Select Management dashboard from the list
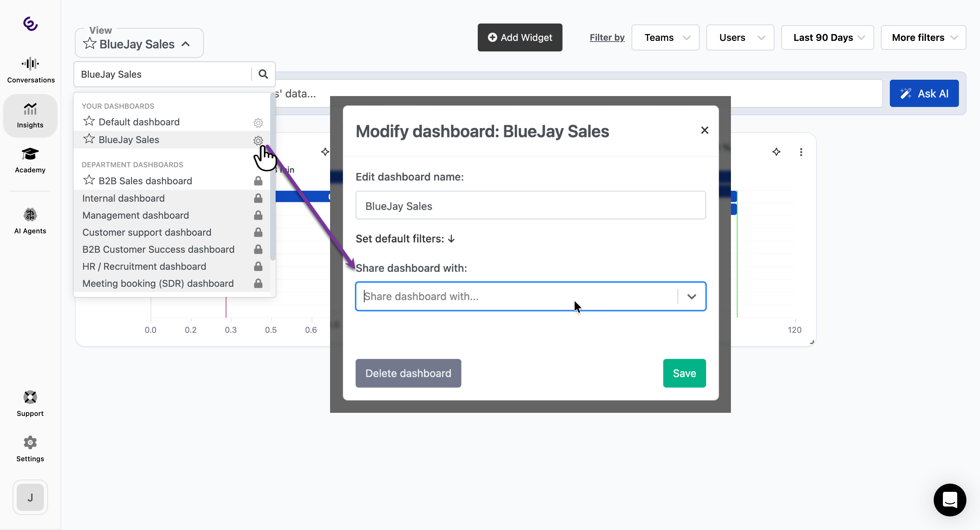This screenshot has height=530, width=980. coord(135,215)
